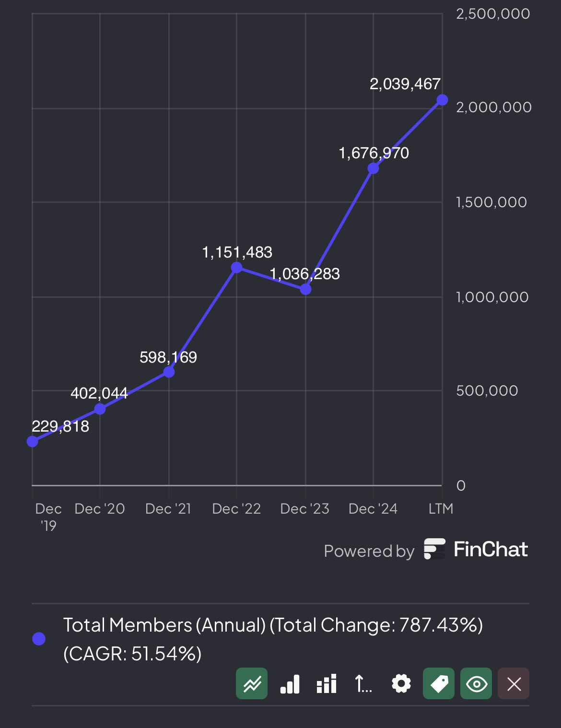The height and width of the screenshot is (728, 561).
Task: Open series settings gear
Action: click(401, 684)
